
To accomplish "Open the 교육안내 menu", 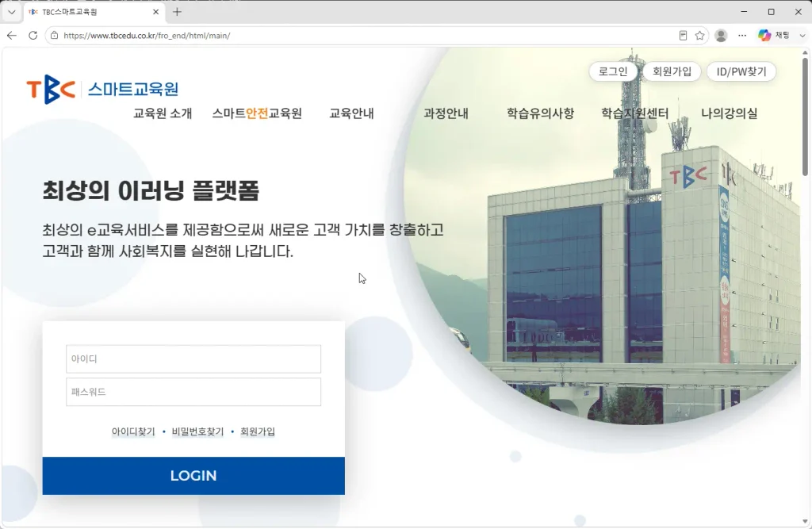I will click(351, 113).
